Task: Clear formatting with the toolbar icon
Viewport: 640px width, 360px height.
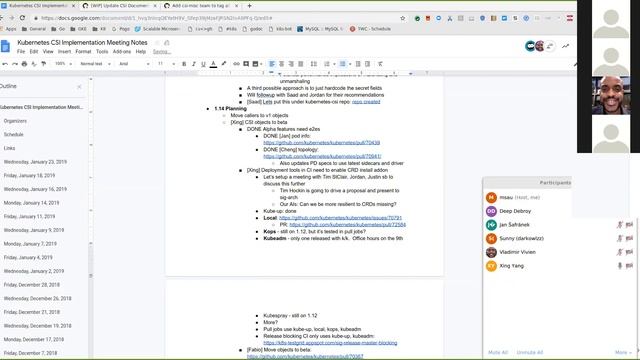Action: point(380,64)
